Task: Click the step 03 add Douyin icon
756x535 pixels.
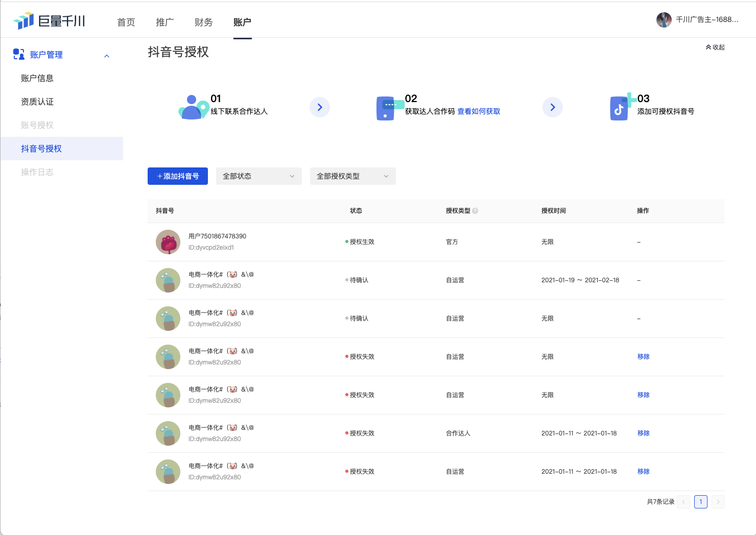Action: coord(623,107)
